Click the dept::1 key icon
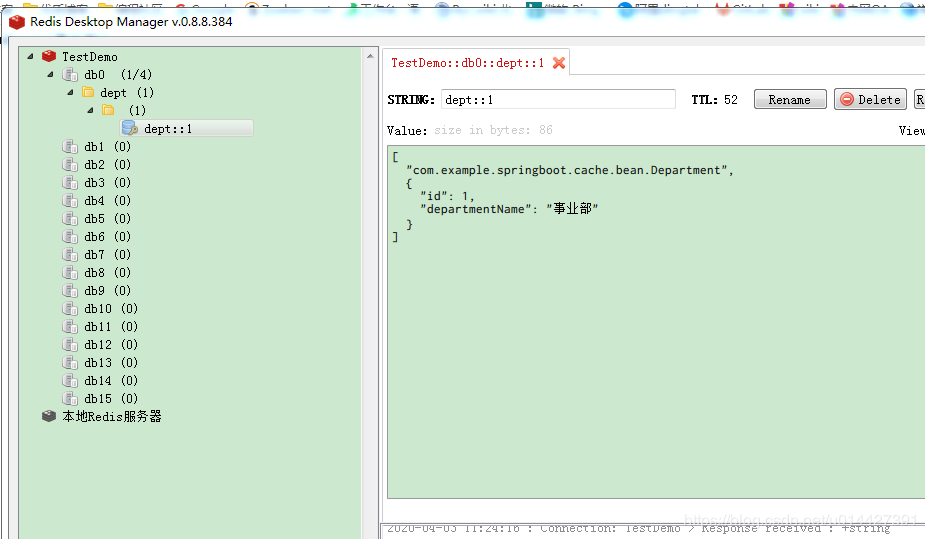925x539 pixels. tap(130, 128)
